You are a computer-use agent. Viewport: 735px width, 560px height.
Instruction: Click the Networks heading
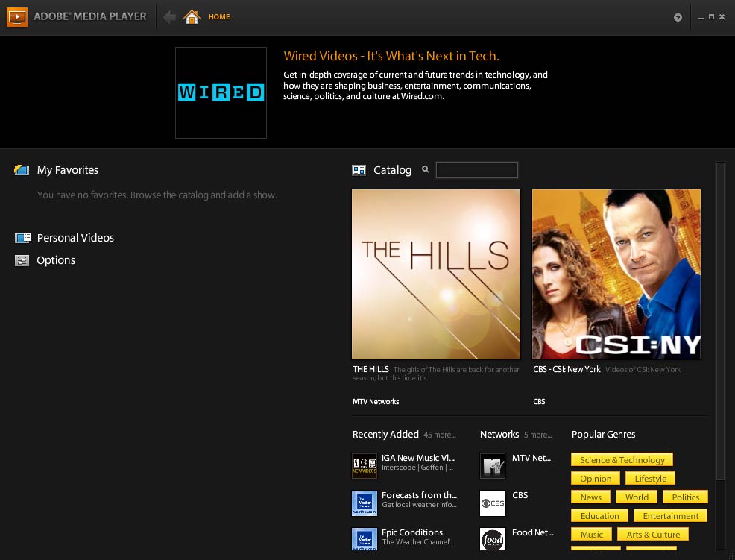pos(499,434)
